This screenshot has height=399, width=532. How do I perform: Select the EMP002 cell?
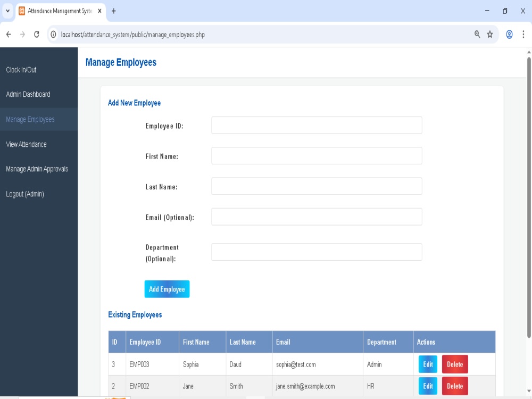click(x=152, y=386)
